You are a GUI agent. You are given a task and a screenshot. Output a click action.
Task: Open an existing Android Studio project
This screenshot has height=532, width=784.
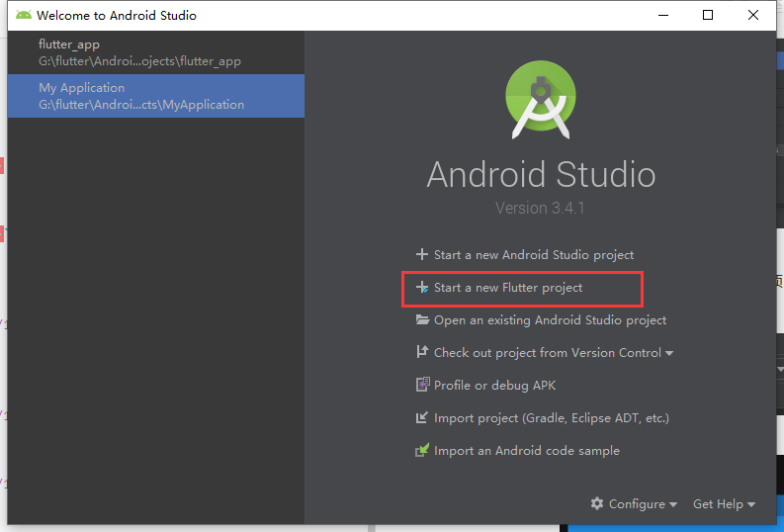pyautogui.click(x=550, y=320)
